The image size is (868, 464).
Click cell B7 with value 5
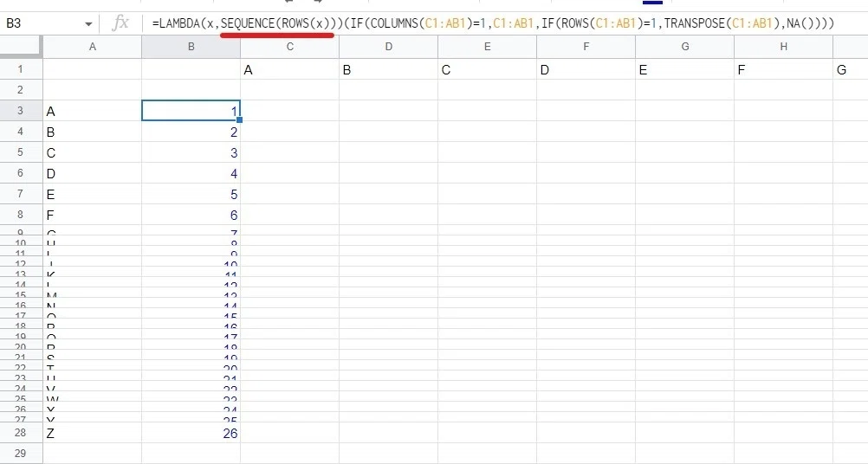click(x=191, y=194)
